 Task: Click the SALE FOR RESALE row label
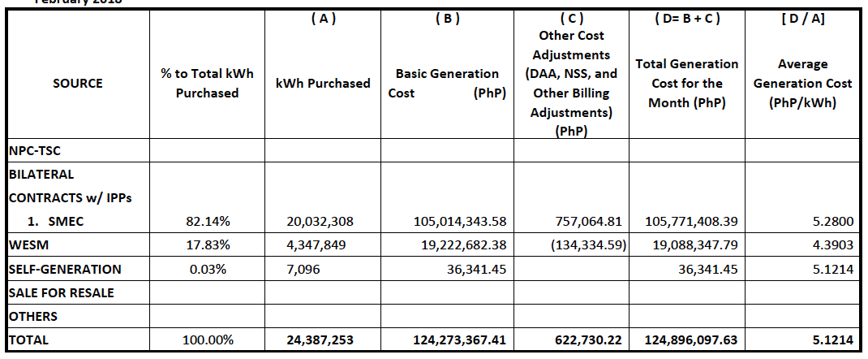click(61, 292)
